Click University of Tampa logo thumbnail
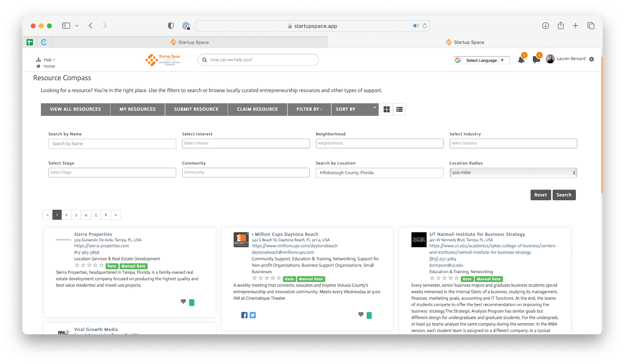 [419, 240]
